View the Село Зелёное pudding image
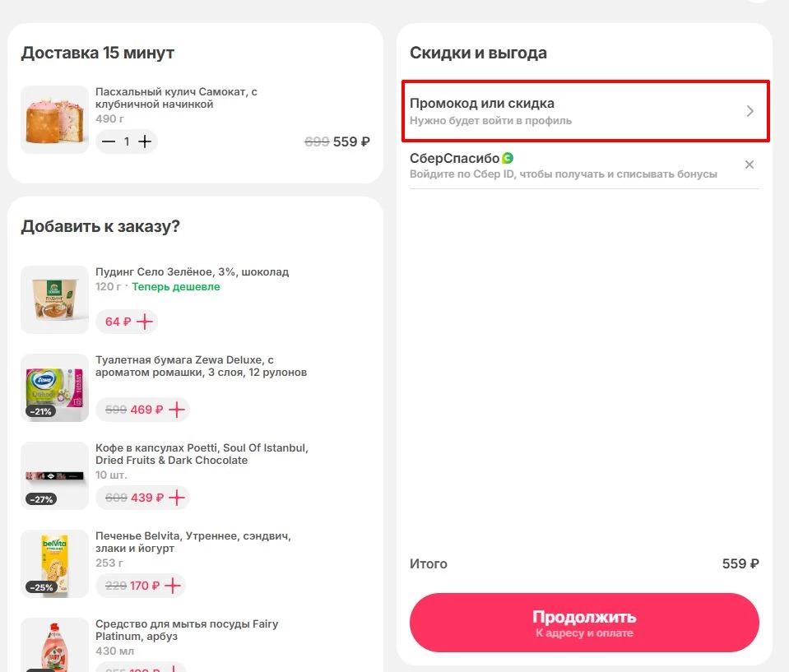The width and height of the screenshot is (789, 672). click(x=54, y=299)
